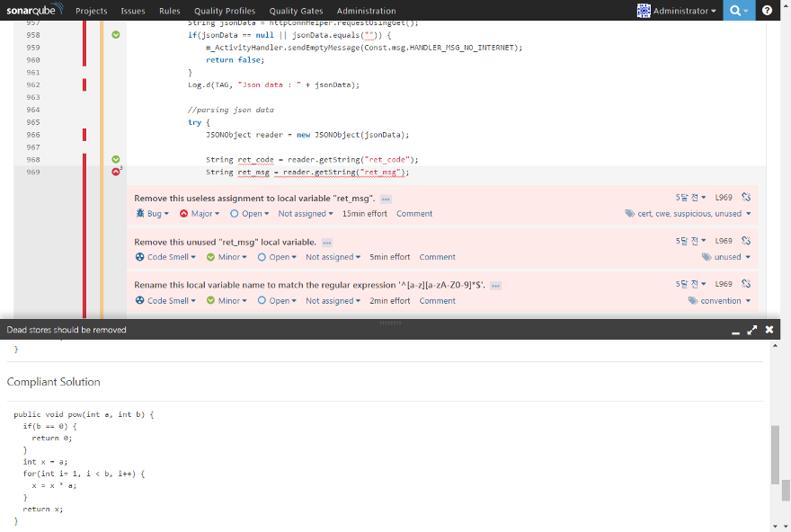This screenshot has height=532, width=791.
Task: Click the Administrator avatar icon
Action: point(644,11)
